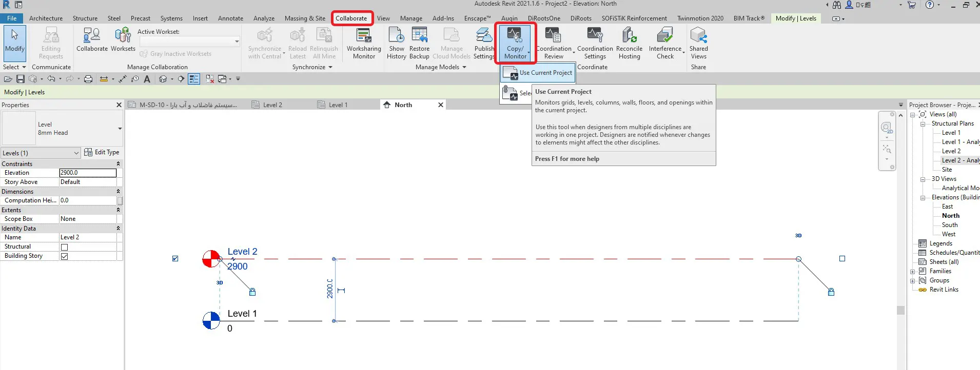The height and width of the screenshot is (370, 980).
Task: Switch to the Manage ribbon tab
Action: [411, 18]
